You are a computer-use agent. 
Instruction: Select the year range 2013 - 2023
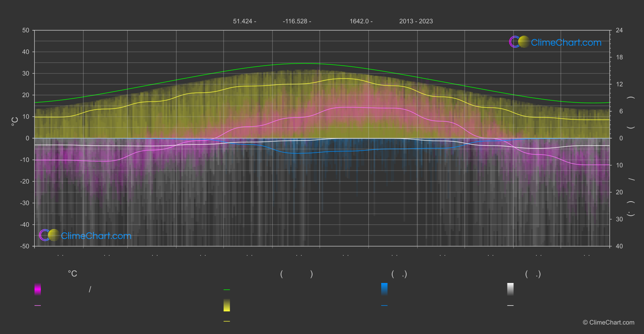(x=416, y=21)
